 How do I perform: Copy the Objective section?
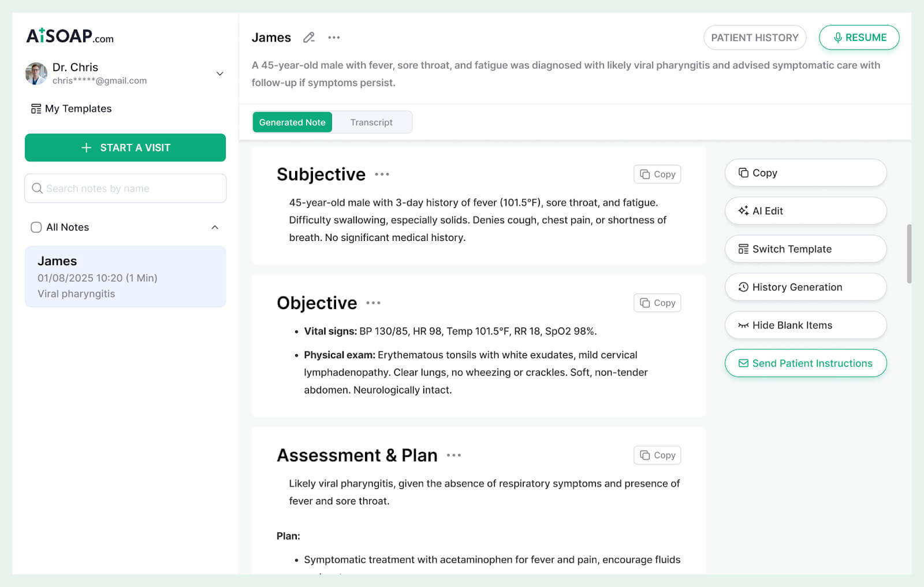(x=657, y=302)
